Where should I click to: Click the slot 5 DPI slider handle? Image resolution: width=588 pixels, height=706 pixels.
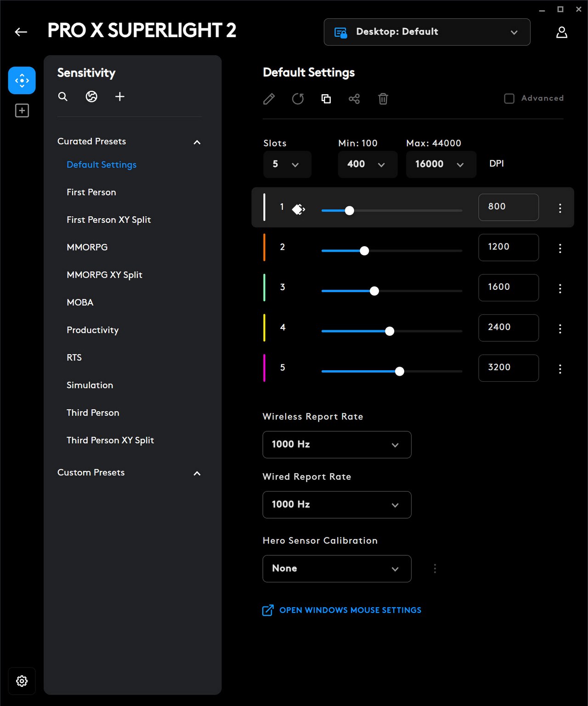coord(400,371)
